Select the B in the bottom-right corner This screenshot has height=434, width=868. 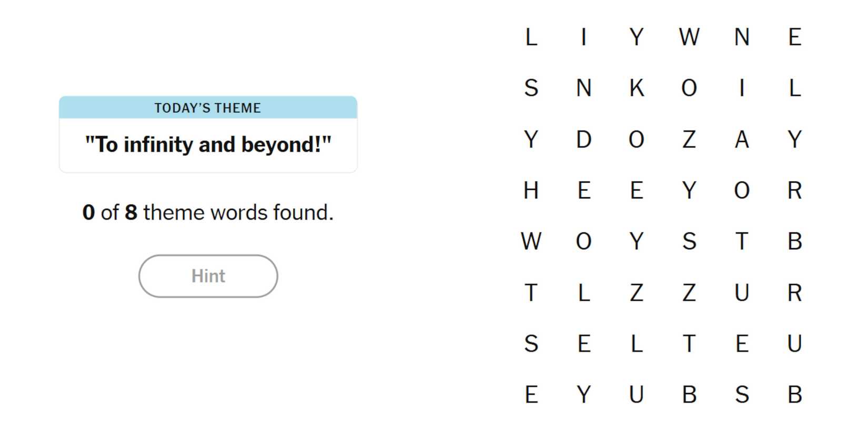pos(794,395)
